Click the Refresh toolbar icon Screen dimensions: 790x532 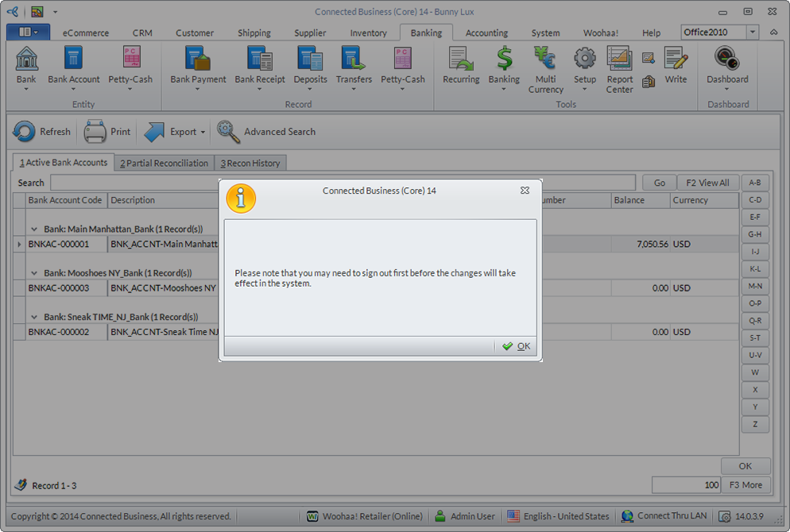click(24, 132)
